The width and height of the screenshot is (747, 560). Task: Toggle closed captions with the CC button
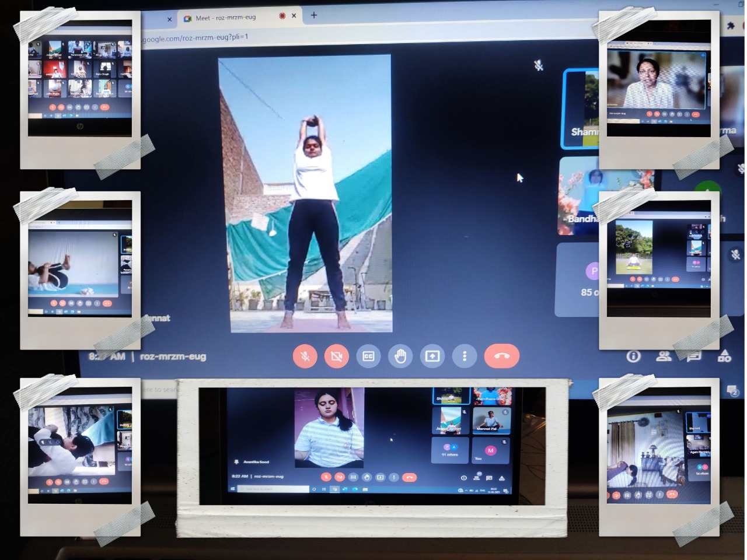pyautogui.click(x=368, y=356)
